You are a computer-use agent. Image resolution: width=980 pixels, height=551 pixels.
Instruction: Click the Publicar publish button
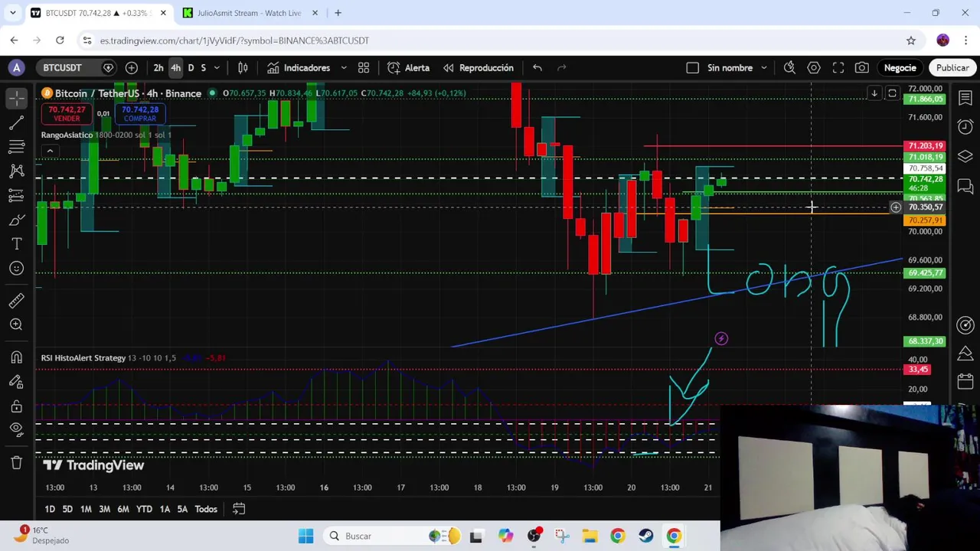pos(952,68)
